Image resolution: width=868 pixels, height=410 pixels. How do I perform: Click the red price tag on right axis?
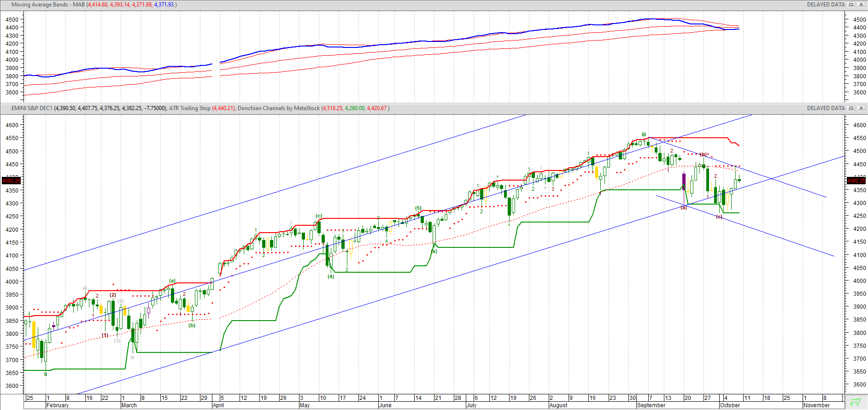coord(856,180)
